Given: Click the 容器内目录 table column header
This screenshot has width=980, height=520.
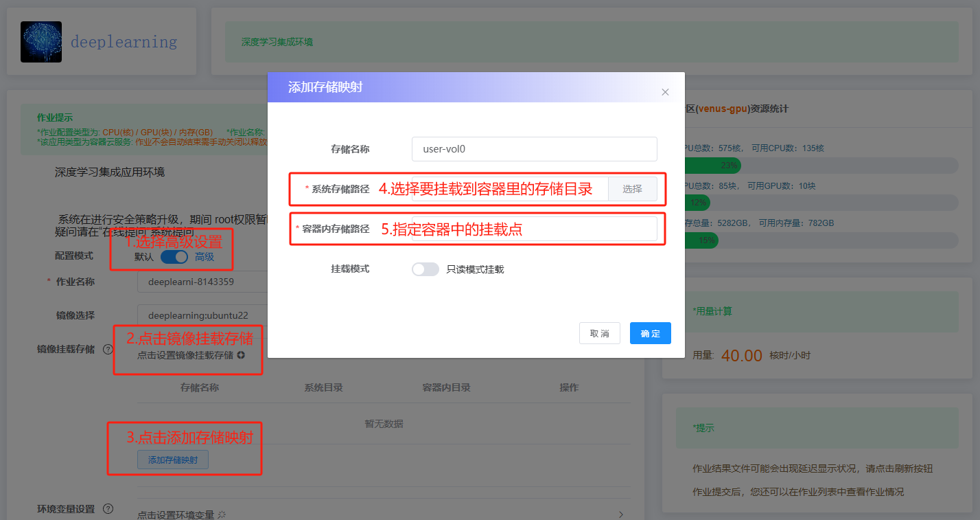Looking at the screenshot, I should (x=447, y=387).
